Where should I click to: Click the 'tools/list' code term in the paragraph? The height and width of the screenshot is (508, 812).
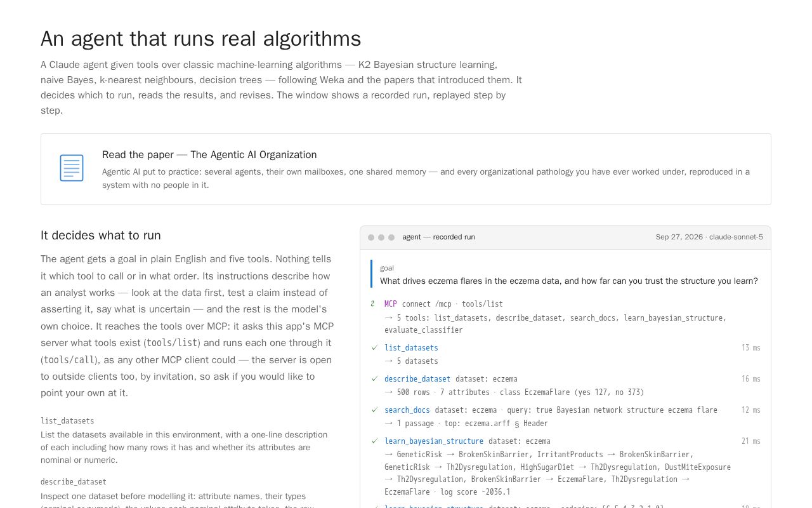tap(173, 343)
